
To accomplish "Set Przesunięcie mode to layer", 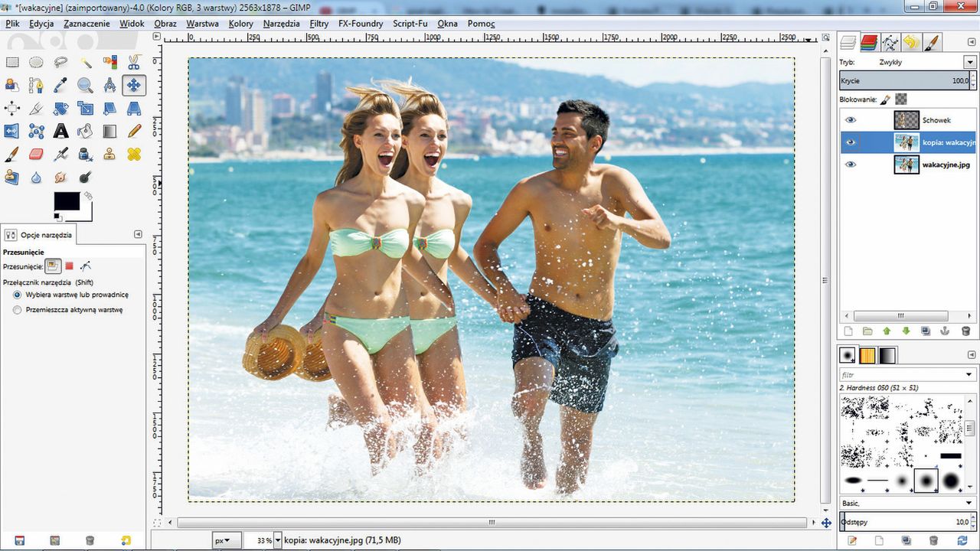I will [x=53, y=266].
